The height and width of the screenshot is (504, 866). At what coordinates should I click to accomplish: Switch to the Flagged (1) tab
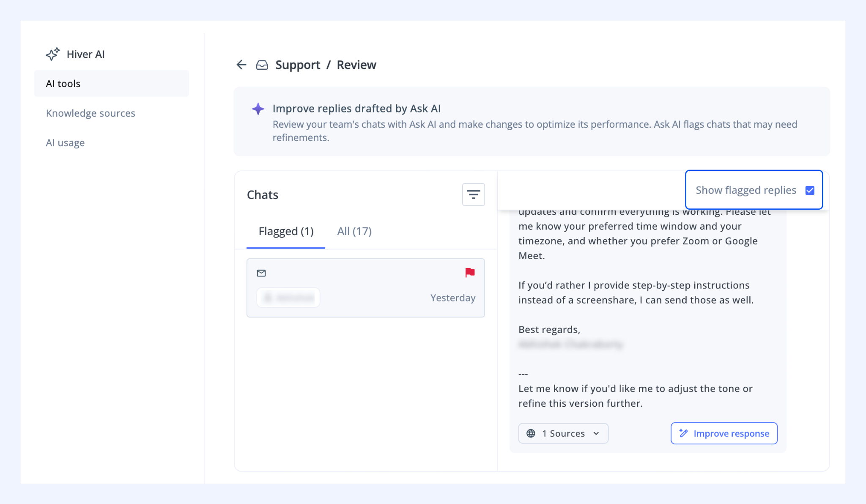(286, 231)
